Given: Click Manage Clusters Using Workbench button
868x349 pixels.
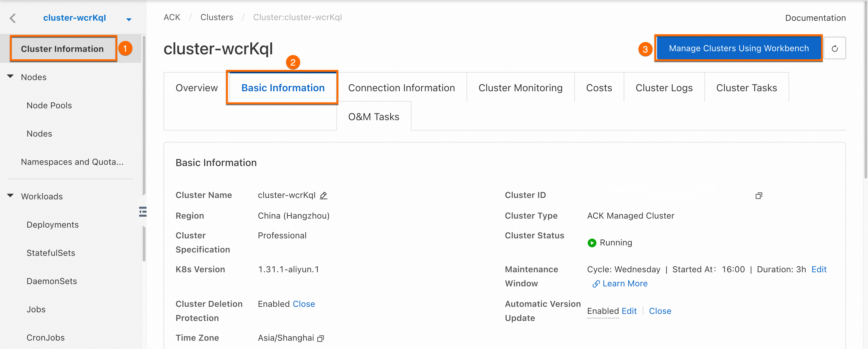Looking at the screenshot, I should [739, 49].
